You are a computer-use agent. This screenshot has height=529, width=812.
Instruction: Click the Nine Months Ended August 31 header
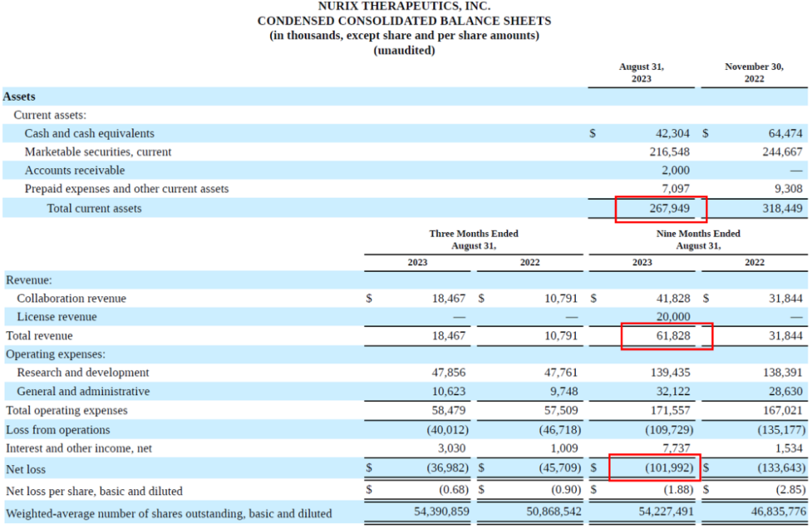(x=698, y=239)
